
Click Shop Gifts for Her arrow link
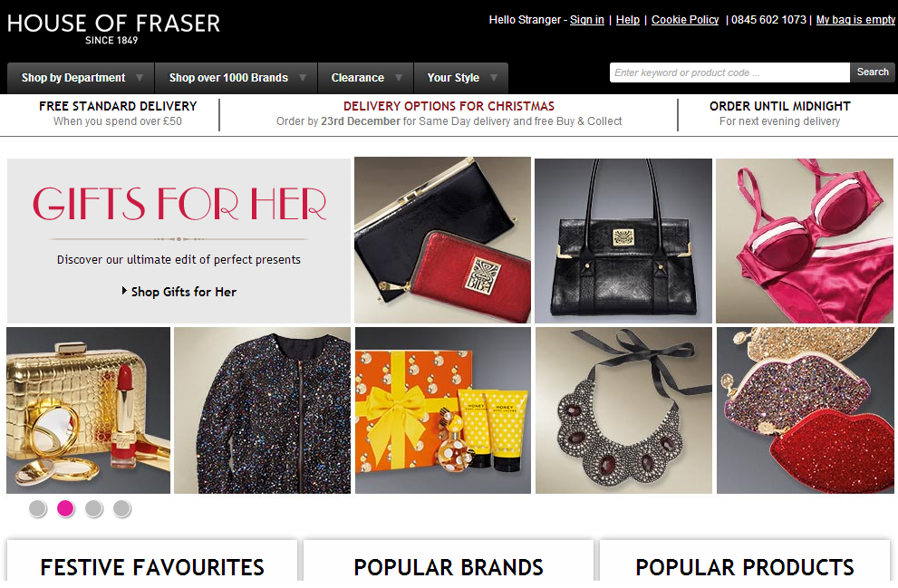click(179, 292)
